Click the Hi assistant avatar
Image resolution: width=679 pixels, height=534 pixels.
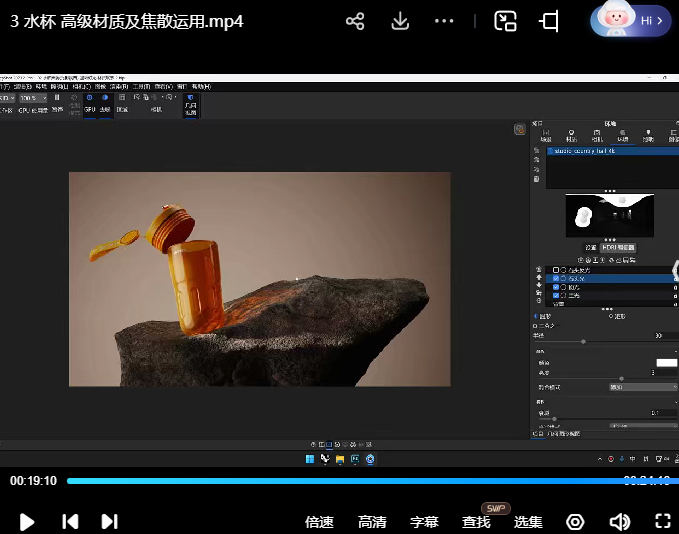630,20
